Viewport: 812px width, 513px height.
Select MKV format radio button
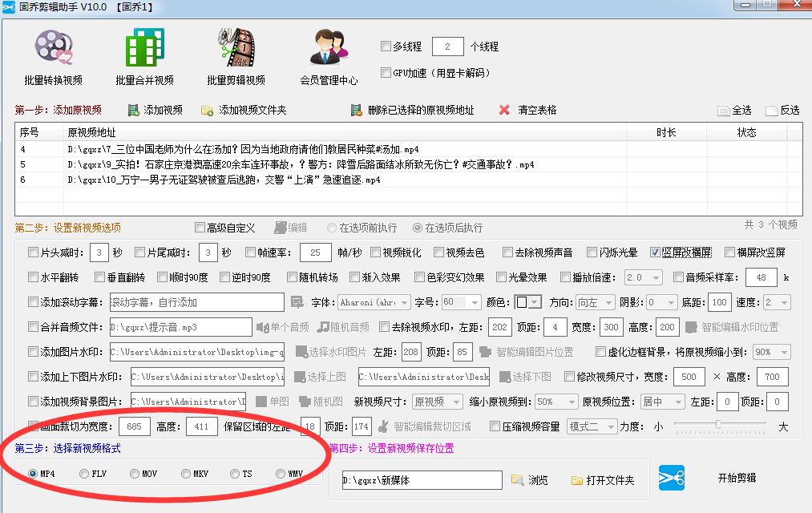(x=186, y=474)
